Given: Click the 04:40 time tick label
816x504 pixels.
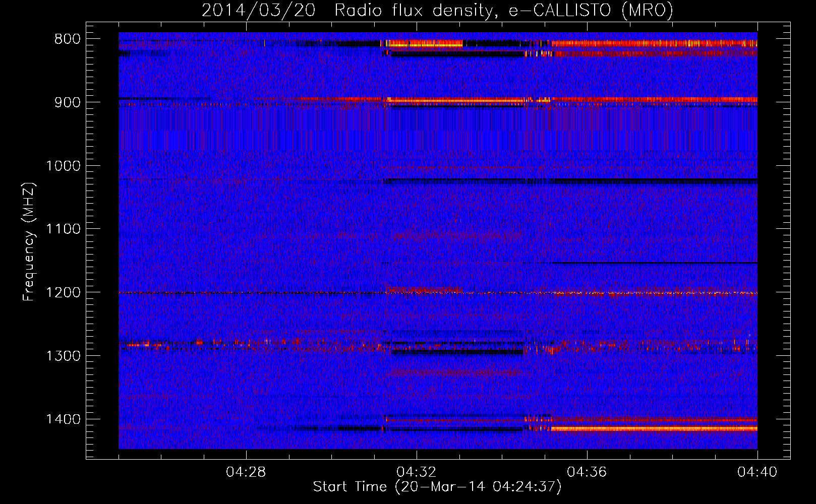Looking at the screenshot, I should [757, 472].
